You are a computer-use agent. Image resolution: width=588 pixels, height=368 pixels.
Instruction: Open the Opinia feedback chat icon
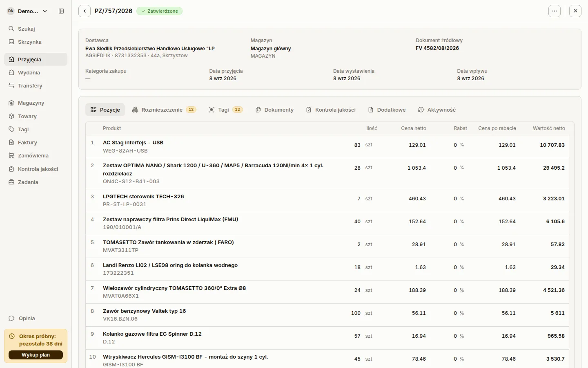click(x=11, y=318)
